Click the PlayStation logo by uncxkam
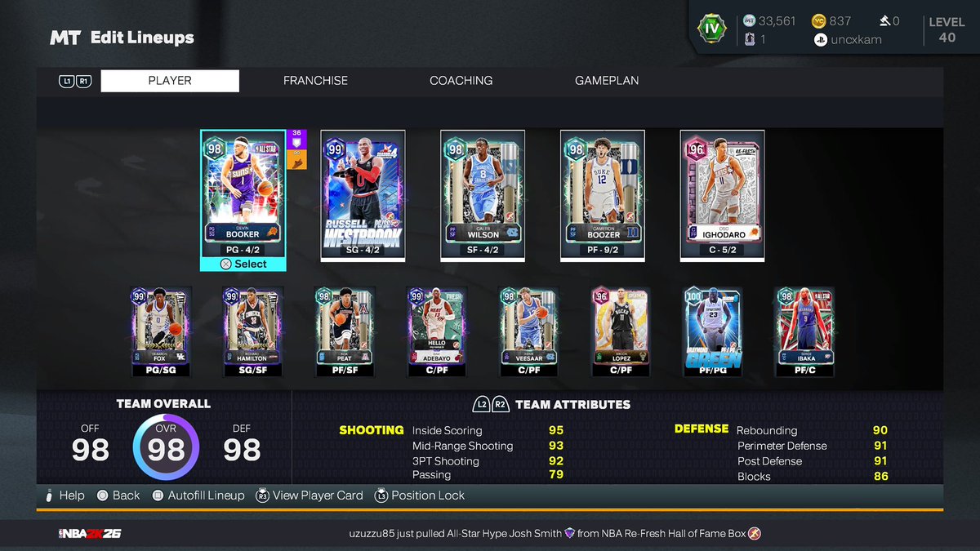The image size is (980, 551). click(x=821, y=40)
